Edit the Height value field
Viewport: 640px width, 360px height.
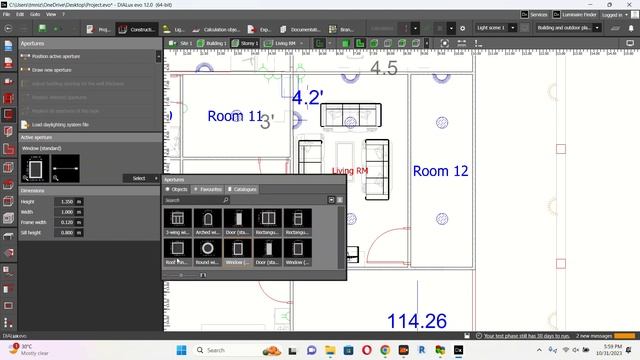tap(64, 202)
